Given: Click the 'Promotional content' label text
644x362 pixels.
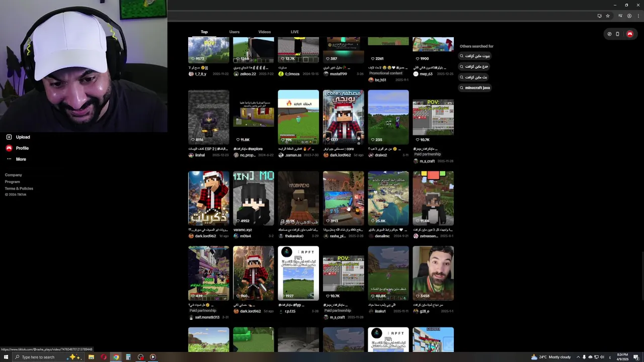Looking at the screenshot, I should pyautogui.click(x=386, y=73).
